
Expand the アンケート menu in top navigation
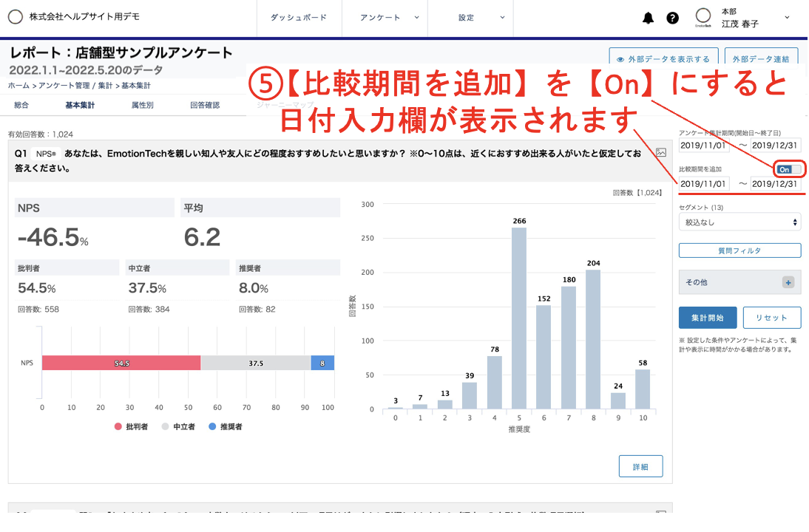click(388, 18)
